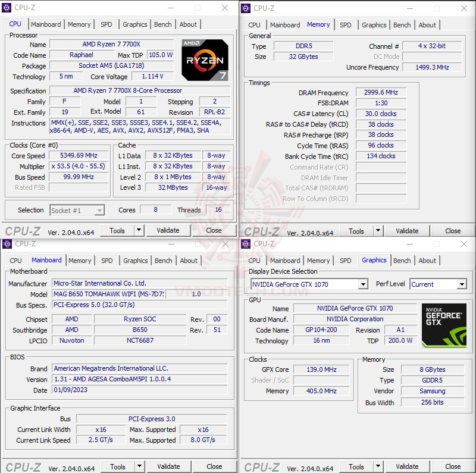Click the title bar icon of the Graphics window
476x473 pixels.
tap(245, 244)
